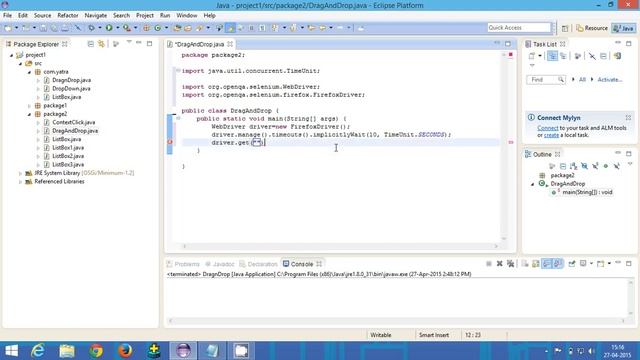Collapse the src folder node
The image size is (640, 360).
point(20,63)
